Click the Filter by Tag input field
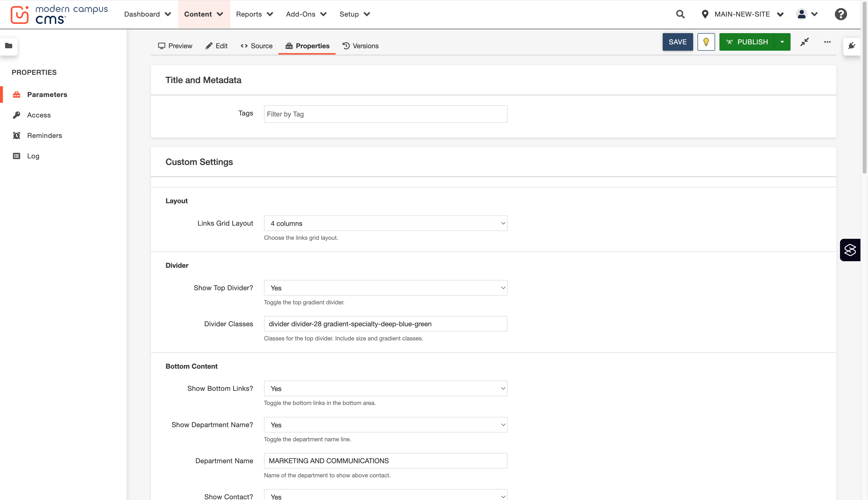 (386, 114)
